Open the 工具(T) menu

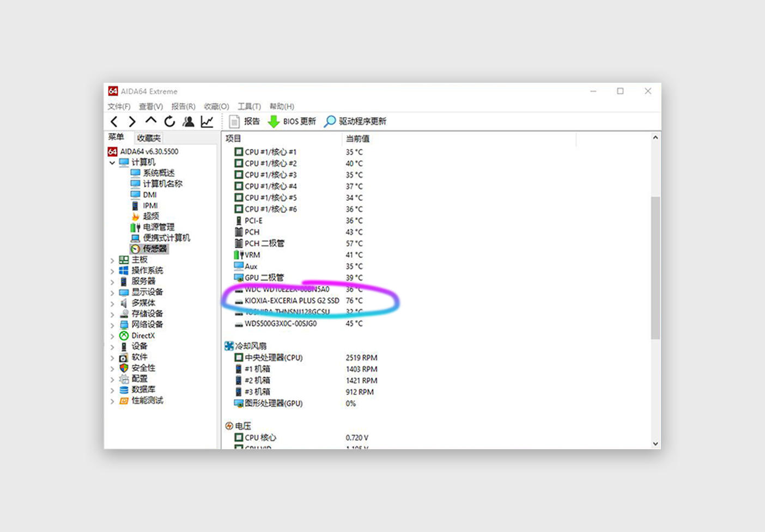(x=249, y=106)
